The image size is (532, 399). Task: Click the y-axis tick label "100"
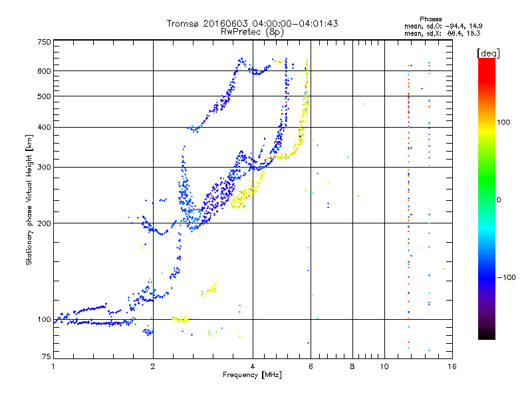[x=44, y=319]
